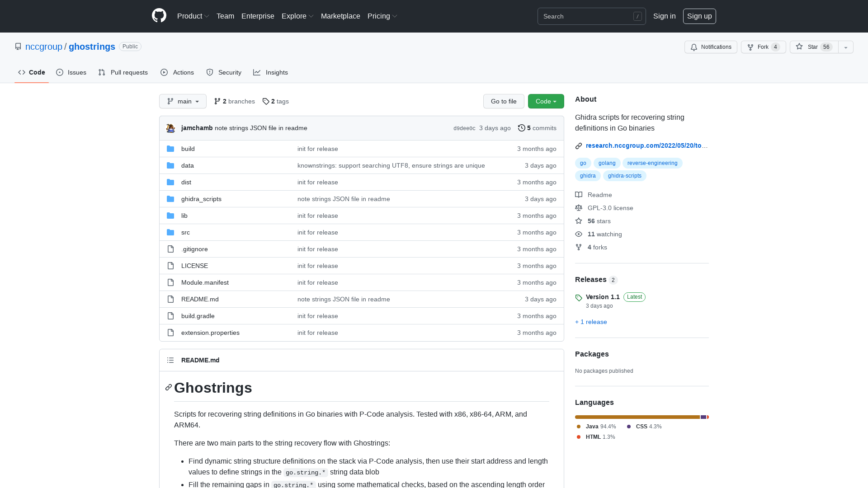Open Marketplace in the top navigation
The width and height of the screenshot is (868, 488).
[x=340, y=16]
